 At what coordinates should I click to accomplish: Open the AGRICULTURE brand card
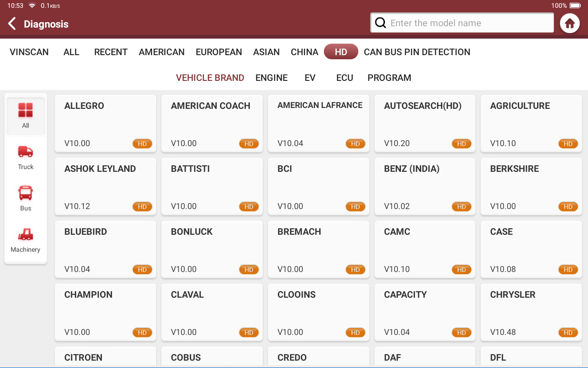tap(531, 124)
